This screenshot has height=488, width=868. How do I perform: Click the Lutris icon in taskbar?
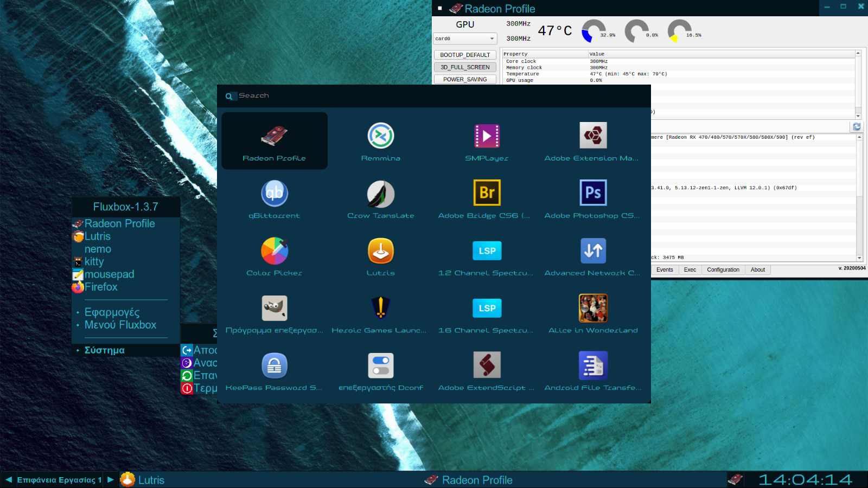coord(127,479)
